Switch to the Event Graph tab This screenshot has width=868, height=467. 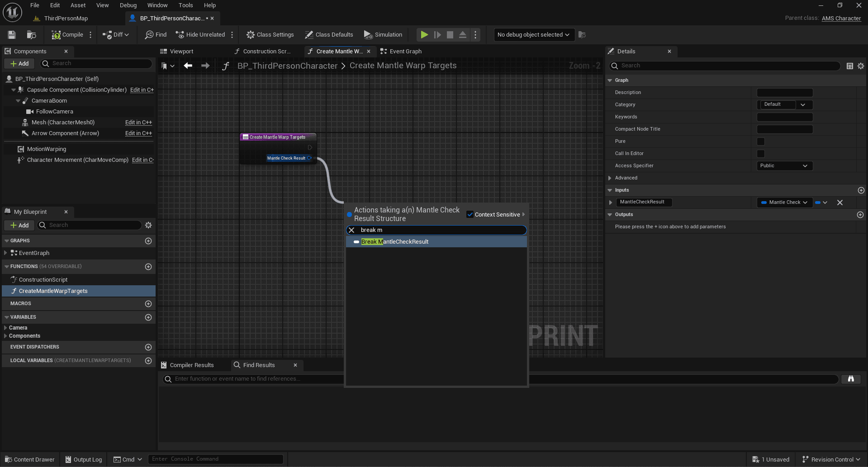click(405, 52)
